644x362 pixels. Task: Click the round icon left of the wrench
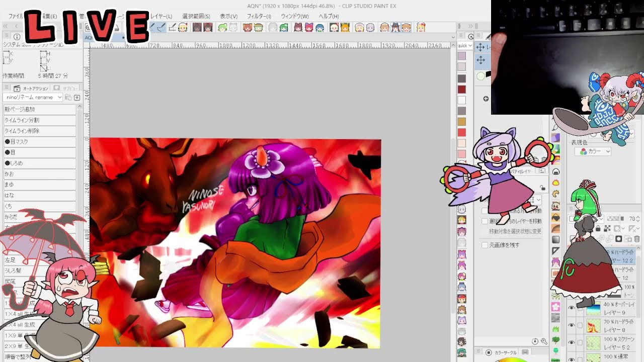pos(535,341)
